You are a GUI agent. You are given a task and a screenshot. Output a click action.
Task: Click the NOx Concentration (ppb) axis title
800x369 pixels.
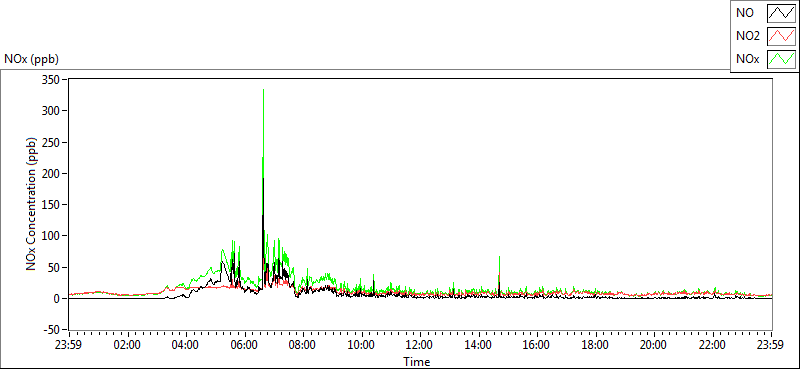pos(31,204)
